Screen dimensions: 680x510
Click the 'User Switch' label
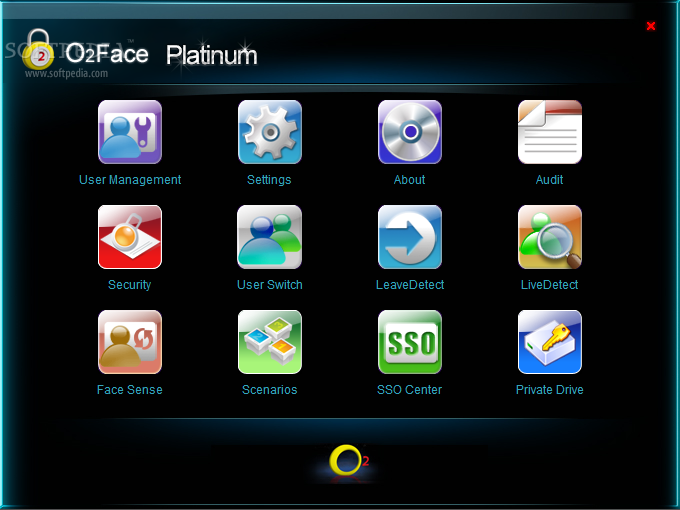pos(270,284)
